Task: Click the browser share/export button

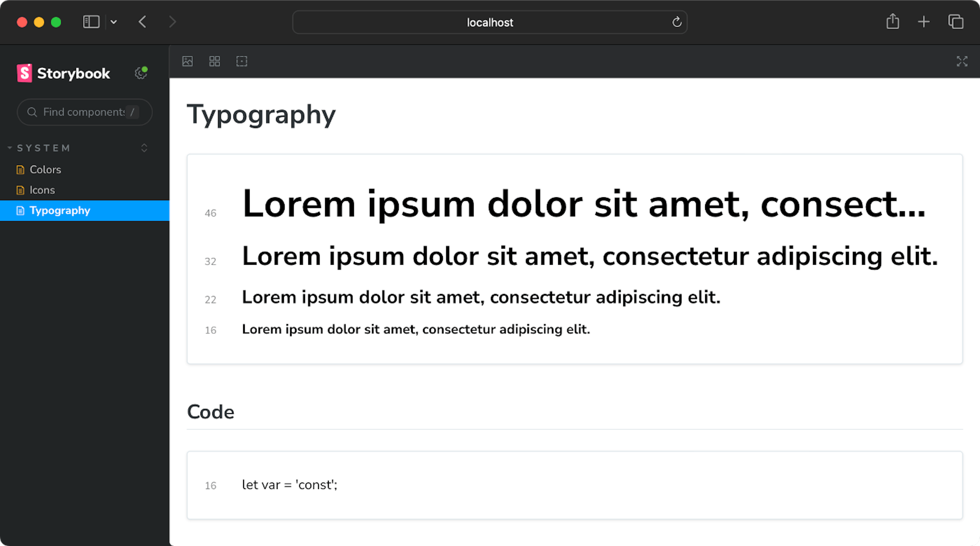Action: 892,21
